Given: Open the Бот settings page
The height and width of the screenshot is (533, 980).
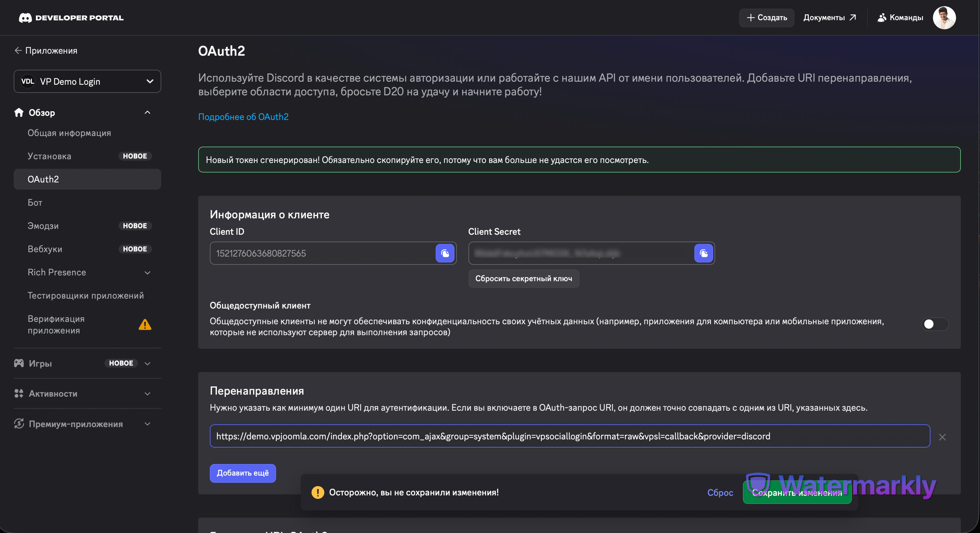Looking at the screenshot, I should tap(35, 203).
